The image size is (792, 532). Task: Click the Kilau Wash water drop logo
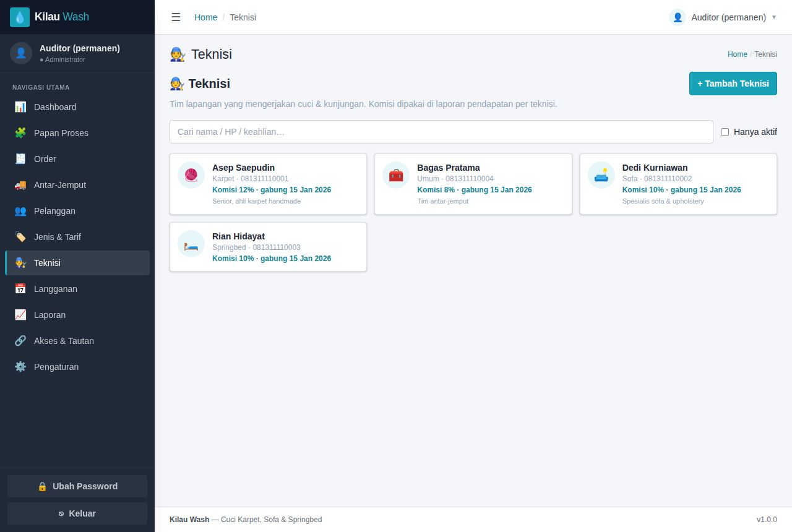tap(20, 17)
